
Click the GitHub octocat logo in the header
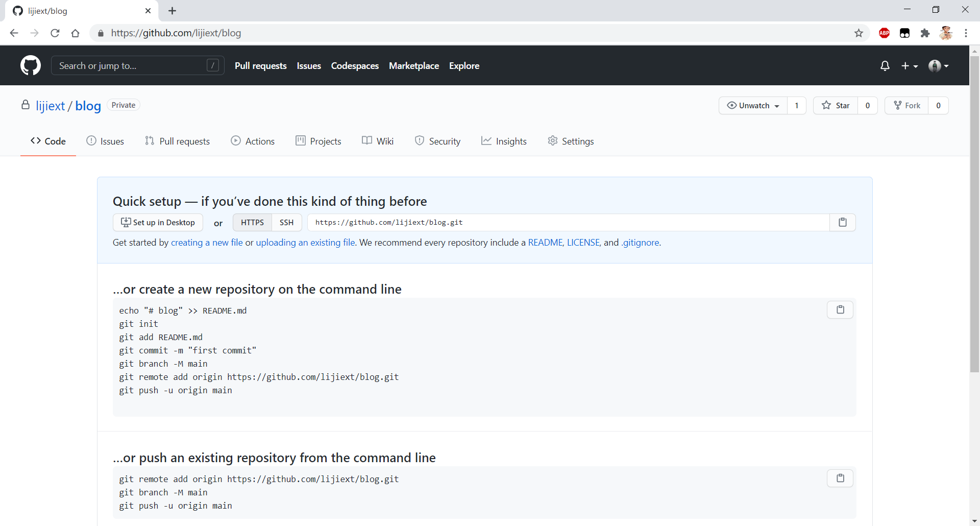click(x=31, y=66)
